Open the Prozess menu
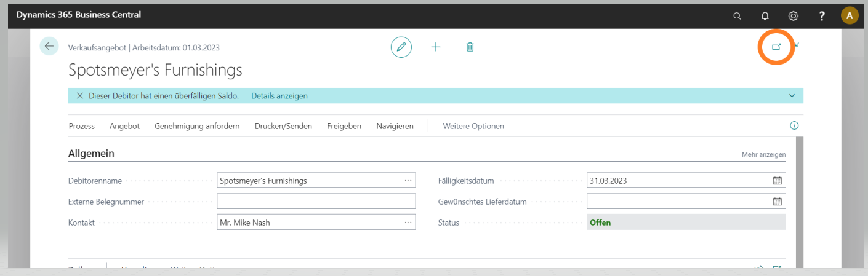 [x=82, y=126]
